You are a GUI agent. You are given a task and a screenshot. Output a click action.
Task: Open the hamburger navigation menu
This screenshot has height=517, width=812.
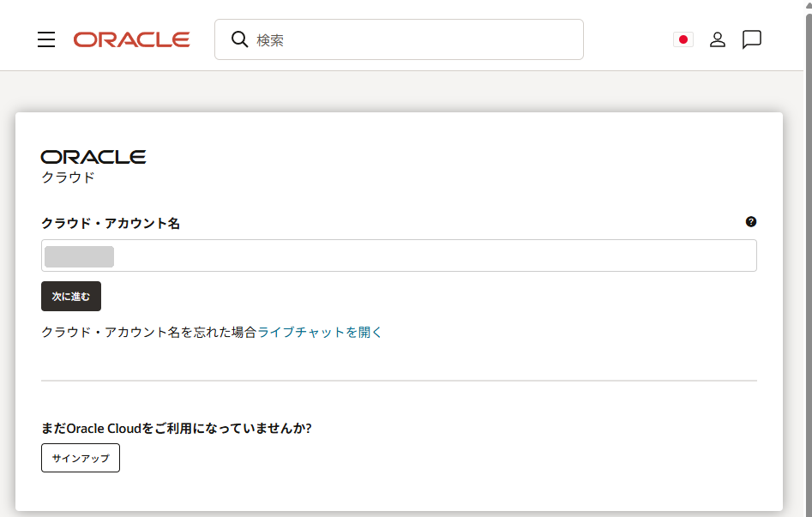[46, 39]
